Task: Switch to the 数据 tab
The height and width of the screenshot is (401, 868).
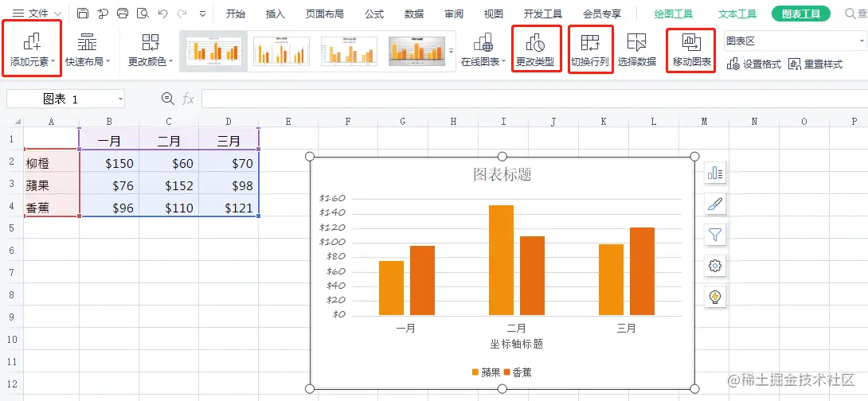Action: click(x=414, y=14)
